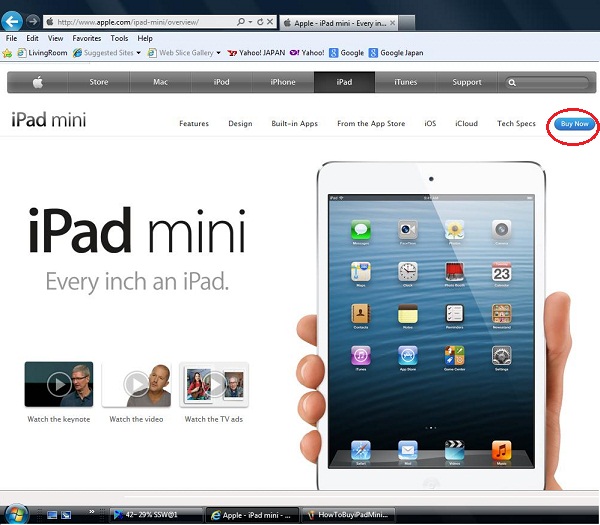The height and width of the screenshot is (525, 600).
Task: Open the Google bookmark
Action: (346, 53)
